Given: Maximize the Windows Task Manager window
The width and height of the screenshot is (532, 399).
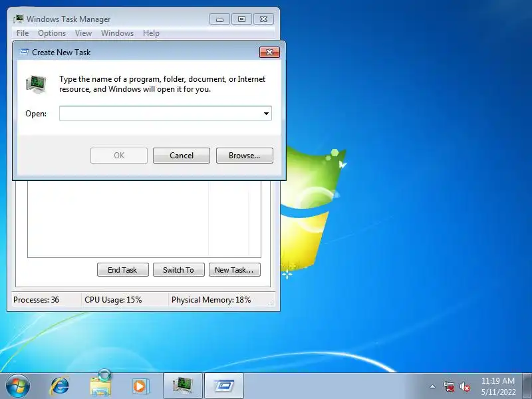Looking at the screenshot, I should 241,19.
